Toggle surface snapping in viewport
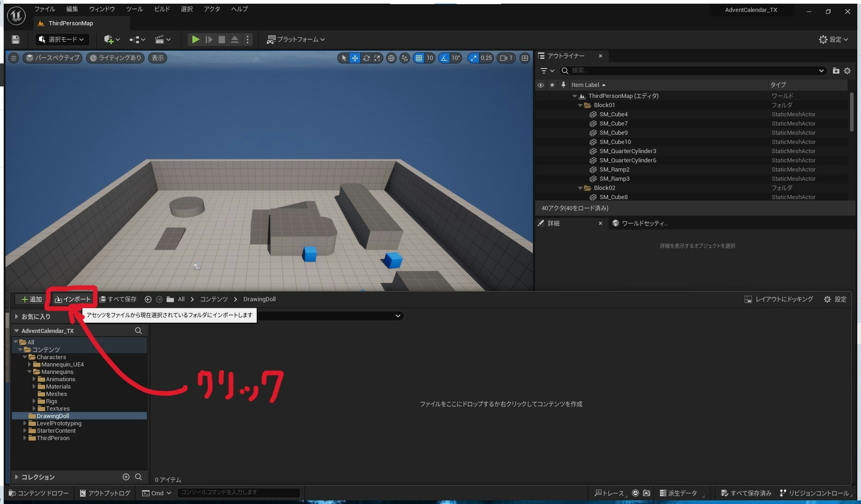Viewport: 861px width, 504px height. [404, 58]
